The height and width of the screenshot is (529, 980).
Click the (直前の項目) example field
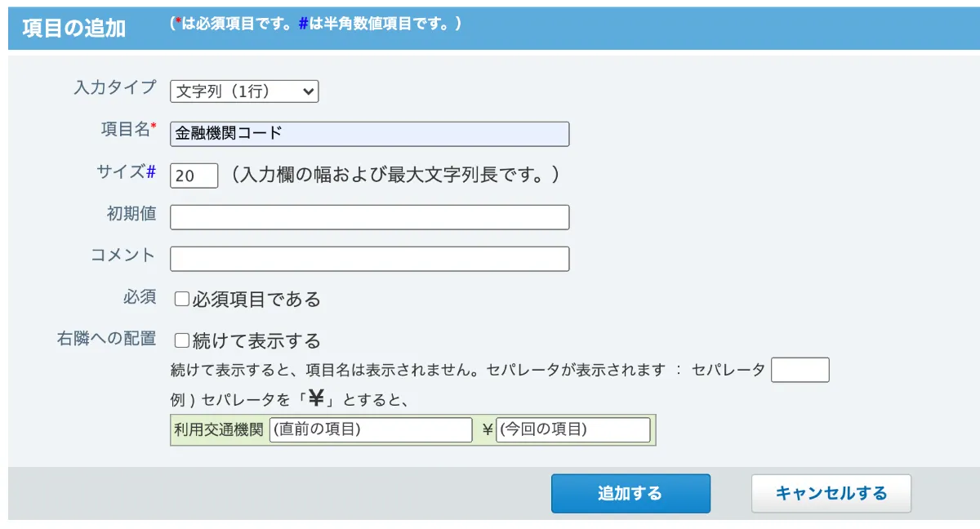point(371,430)
